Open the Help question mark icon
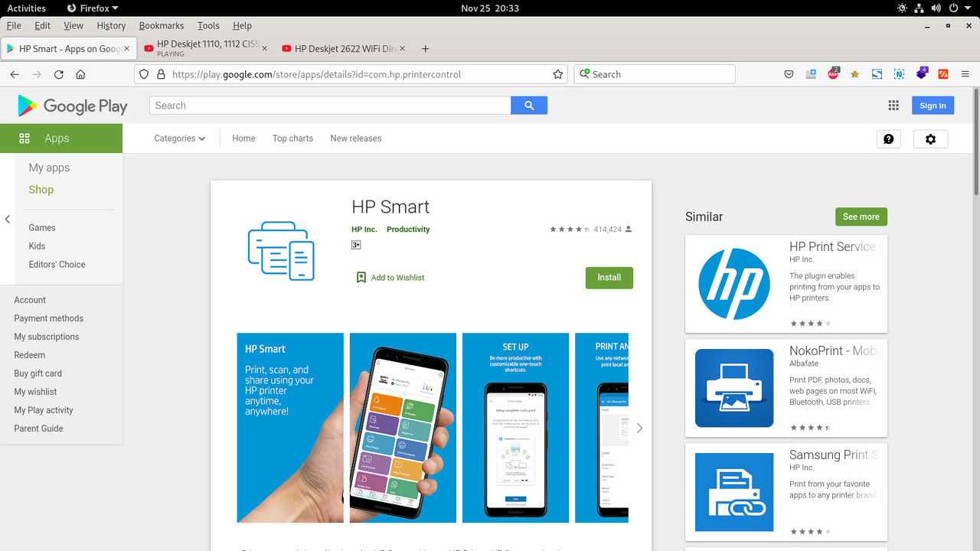980x551 pixels. tap(888, 139)
